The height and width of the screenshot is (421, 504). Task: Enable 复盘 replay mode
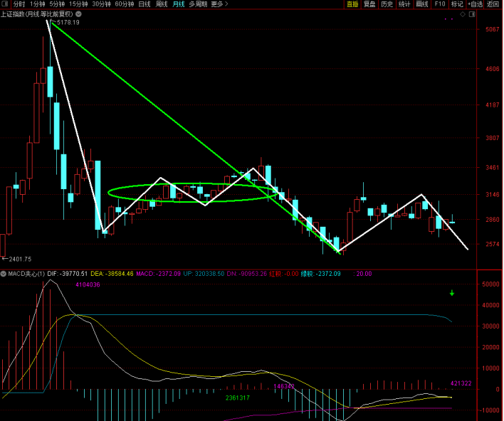[369, 4]
